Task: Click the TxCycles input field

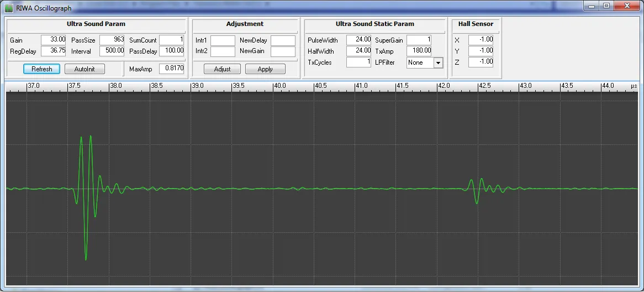Action: click(358, 62)
